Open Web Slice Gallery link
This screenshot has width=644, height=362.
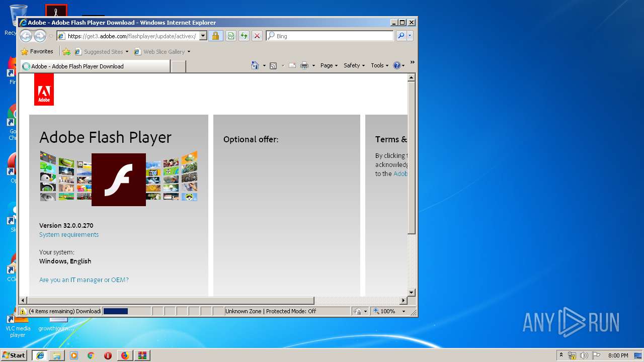(159, 51)
